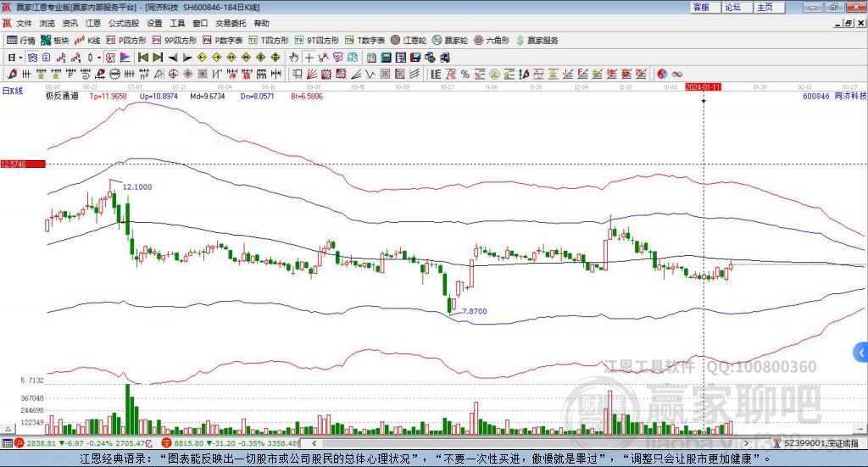Open the 资讯 menu
The height and width of the screenshot is (467, 868).
click(x=70, y=23)
